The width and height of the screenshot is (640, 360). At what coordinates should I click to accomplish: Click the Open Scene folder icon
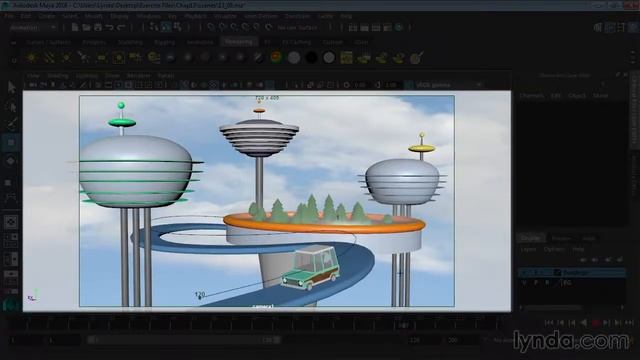[86, 27]
